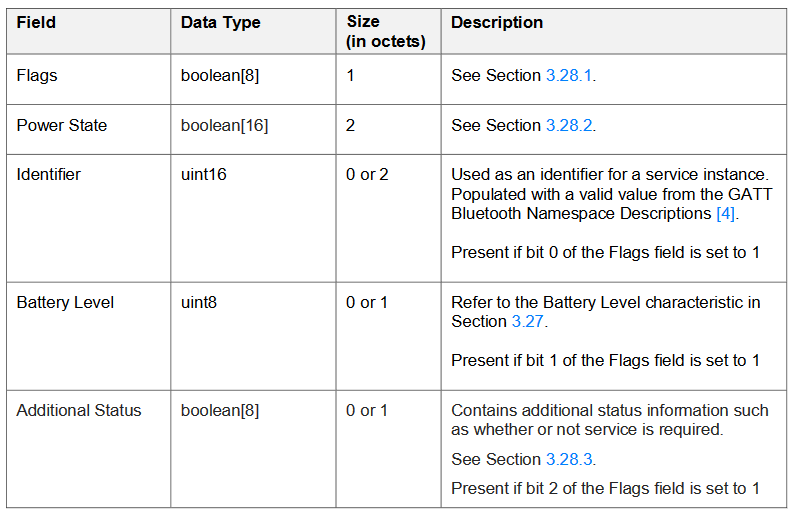Open the Section 3.28.2 link
This screenshot has width=793, height=515.
click(569, 125)
